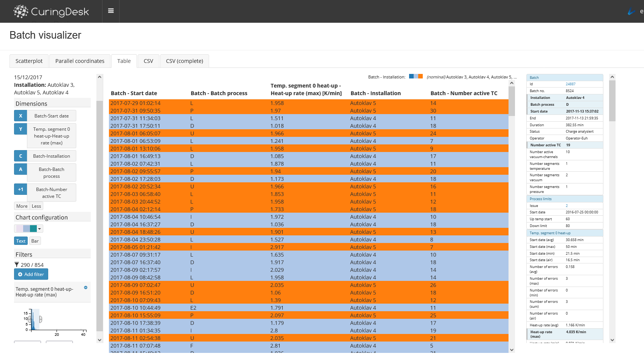Open the Parallel coordinates tab

(80, 61)
